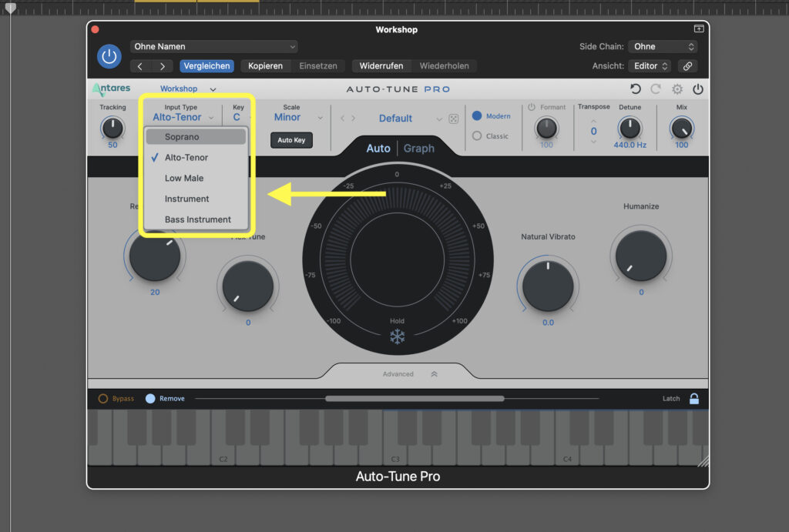The height and width of the screenshot is (532, 789).
Task: Select Classic mode radio button
Action: 477,136
